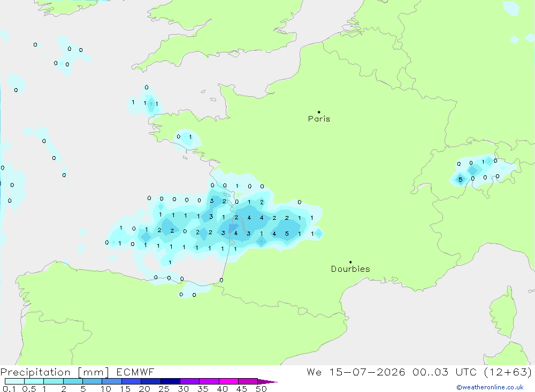Click the legend arrow tip above 50 mm

click(x=267, y=382)
